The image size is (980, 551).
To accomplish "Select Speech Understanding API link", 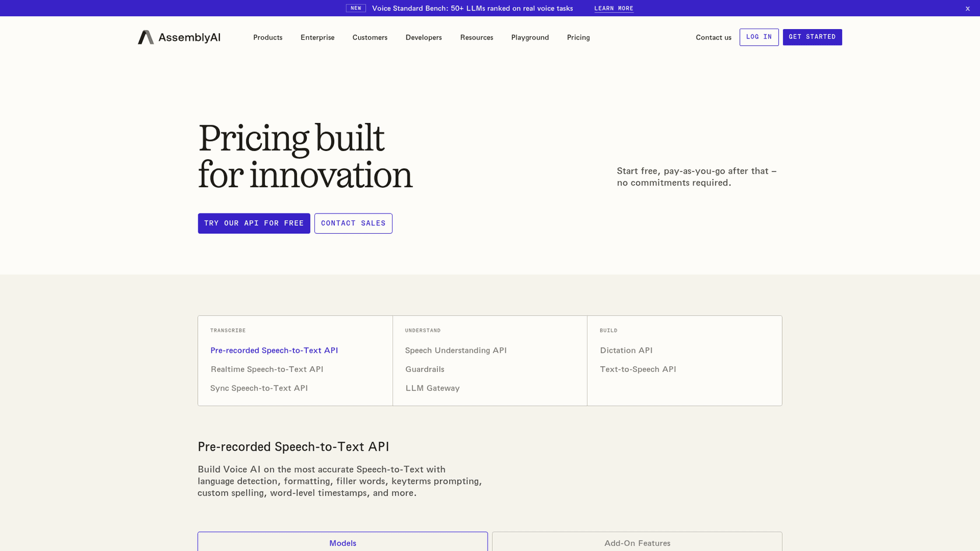I will tap(456, 350).
